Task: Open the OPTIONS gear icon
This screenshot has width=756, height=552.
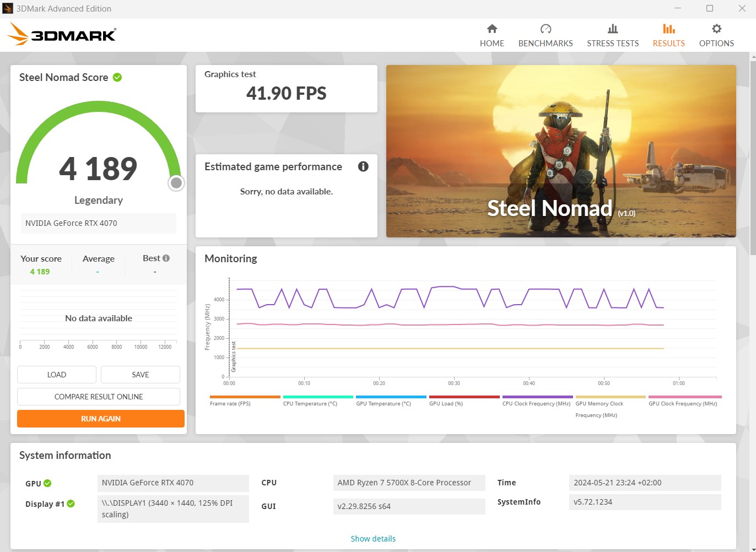Action: click(x=716, y=29)
